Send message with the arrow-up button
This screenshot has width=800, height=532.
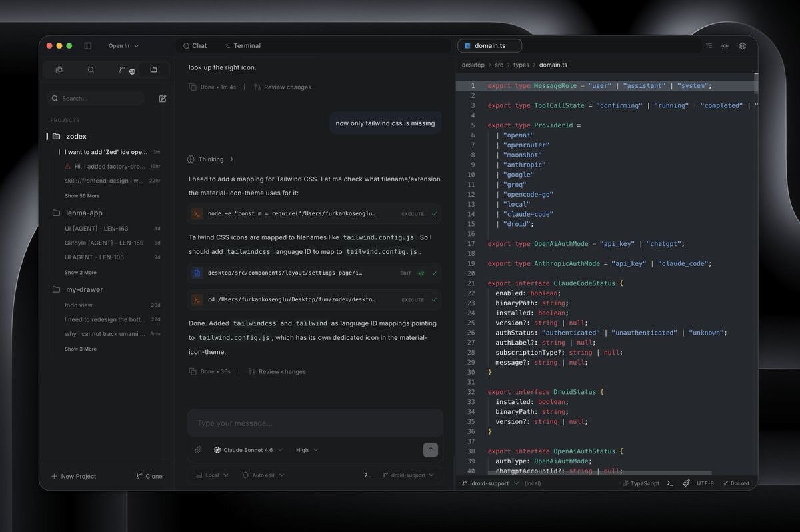point(431,450)
